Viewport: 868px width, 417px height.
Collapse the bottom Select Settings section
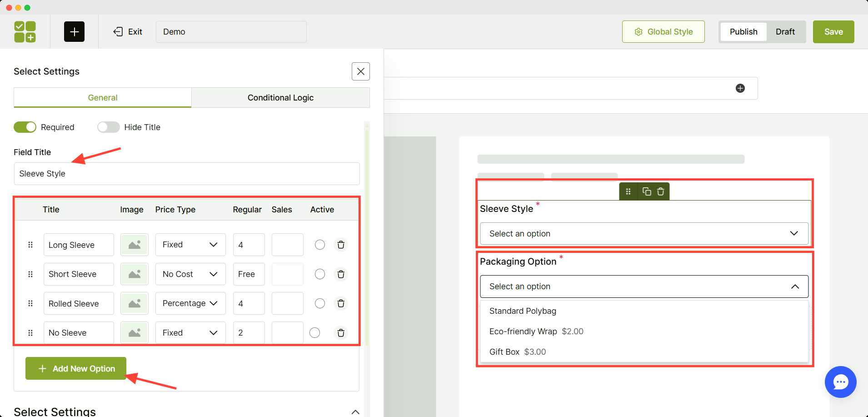(x=355, y=412)
